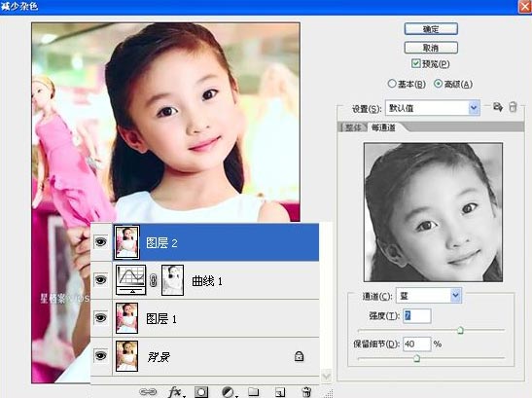Click layers panel scroll down arrow

(x=326, y=376)
